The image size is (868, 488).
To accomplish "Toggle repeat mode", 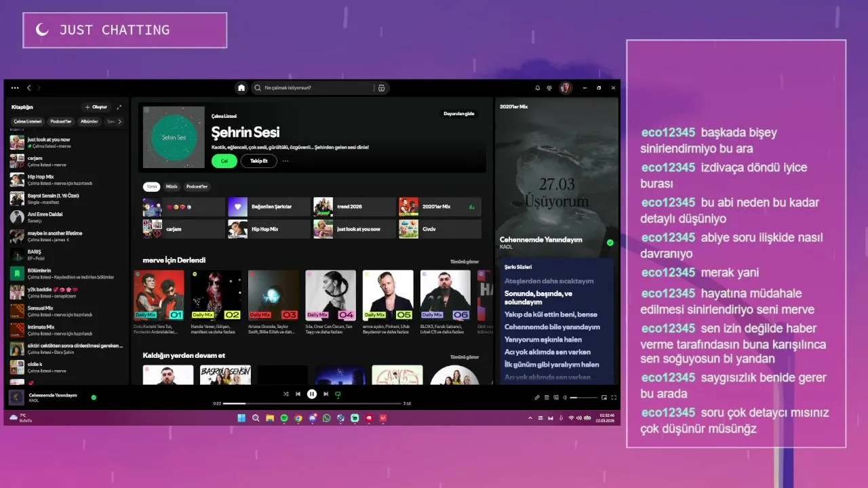I will coord(338,394).
